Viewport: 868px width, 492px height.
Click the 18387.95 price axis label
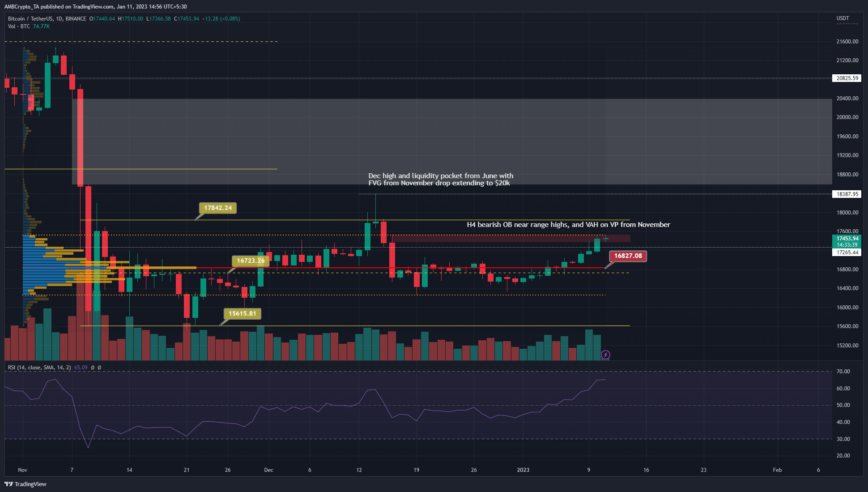tap(847, 194)
